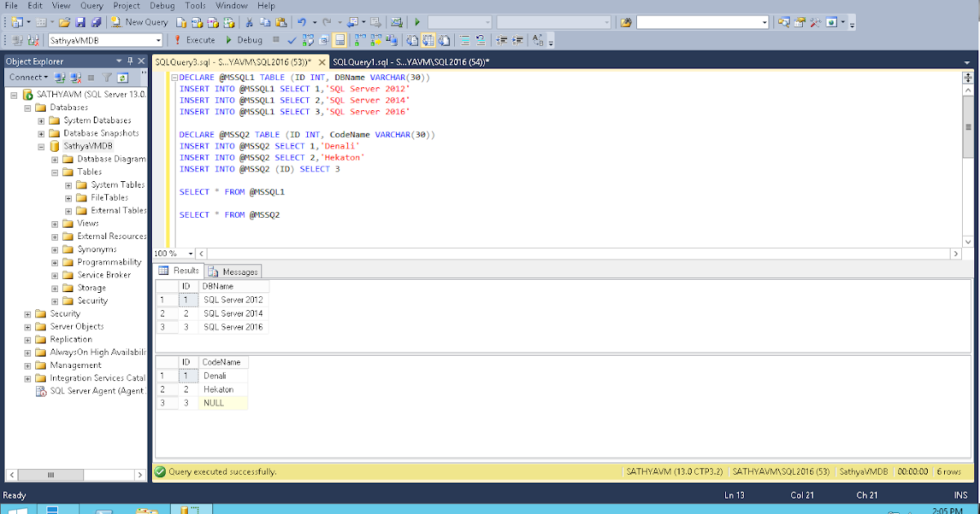Screen dimensions: 980x514
Task: Click the Refresh icon in Object Explorer
Action: point(122,78)
